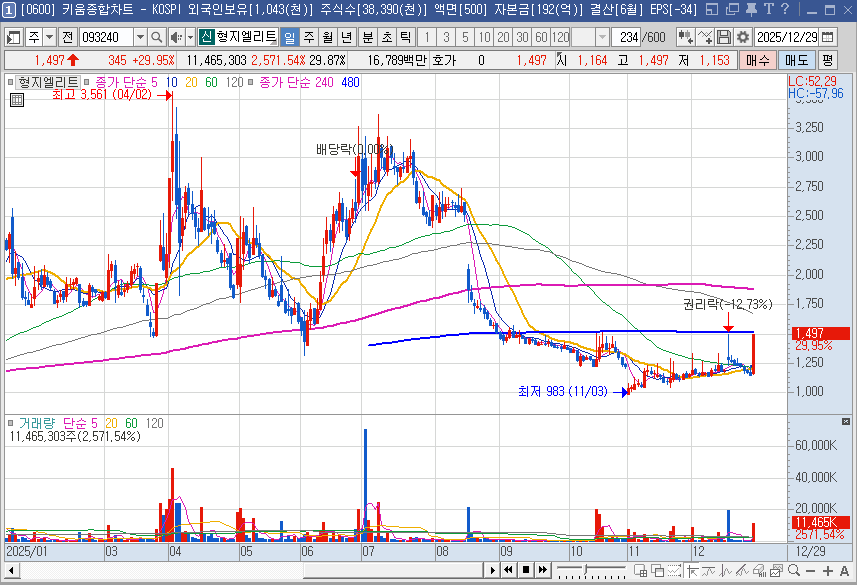
Task: Toggle the left side panel icon
Action: coord(13,37)
